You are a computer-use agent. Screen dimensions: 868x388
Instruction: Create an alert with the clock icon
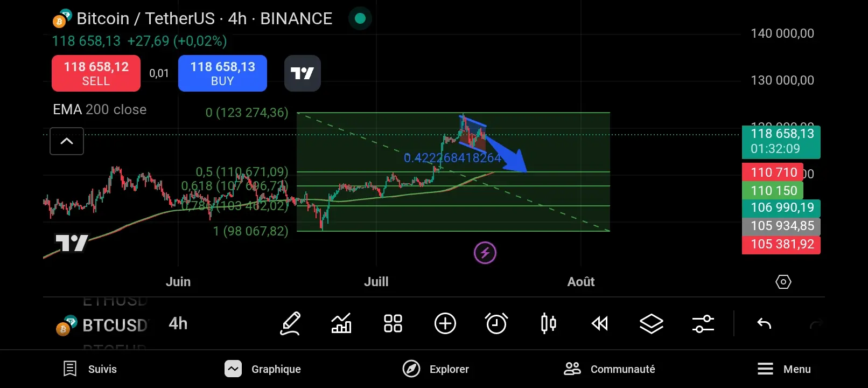(x=496, y=323)
